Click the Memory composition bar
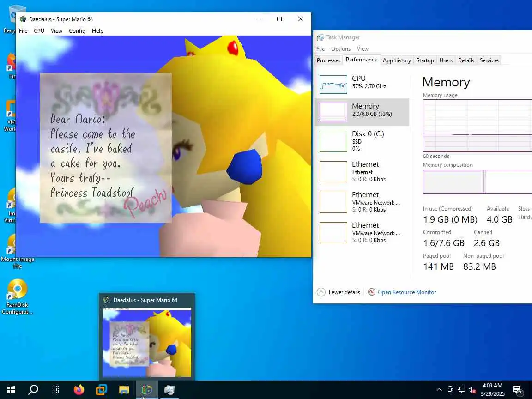The image size is (532, 399). coord(478,182)
